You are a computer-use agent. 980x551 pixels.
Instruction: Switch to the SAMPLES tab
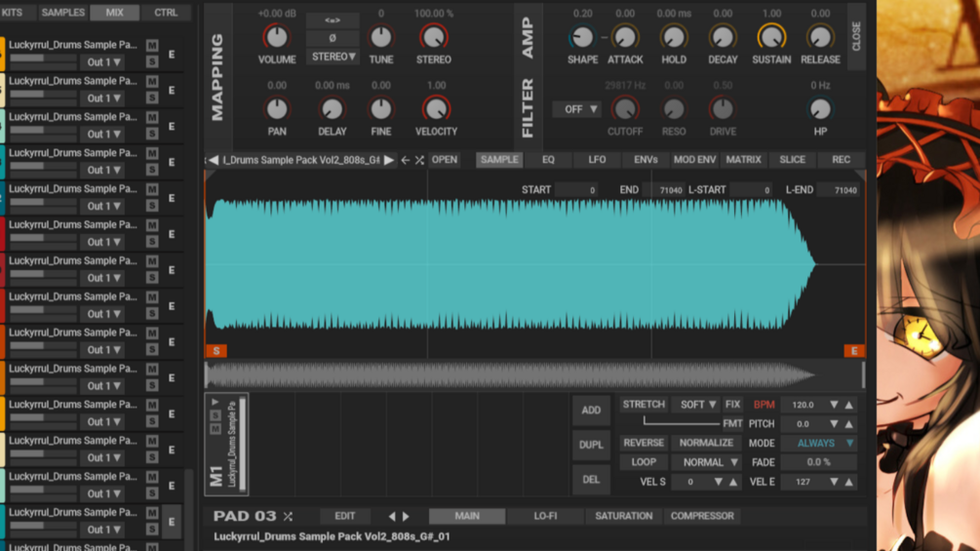pos(62,13)
